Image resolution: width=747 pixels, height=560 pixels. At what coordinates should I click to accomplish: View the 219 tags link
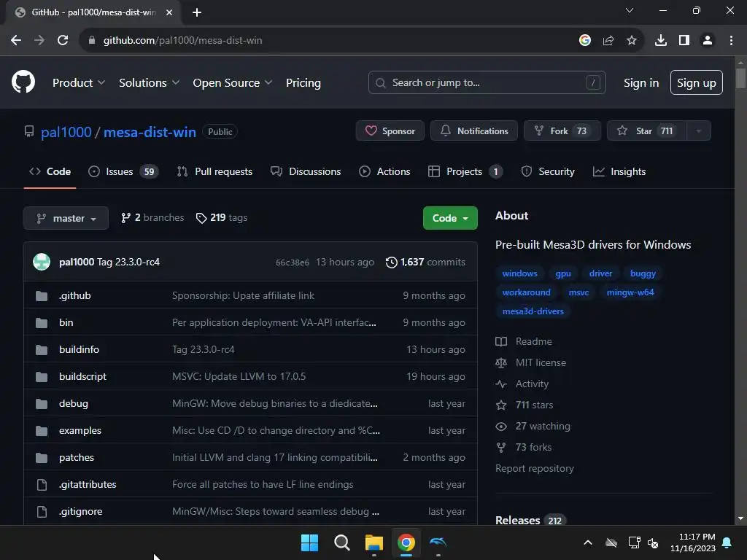222,217
